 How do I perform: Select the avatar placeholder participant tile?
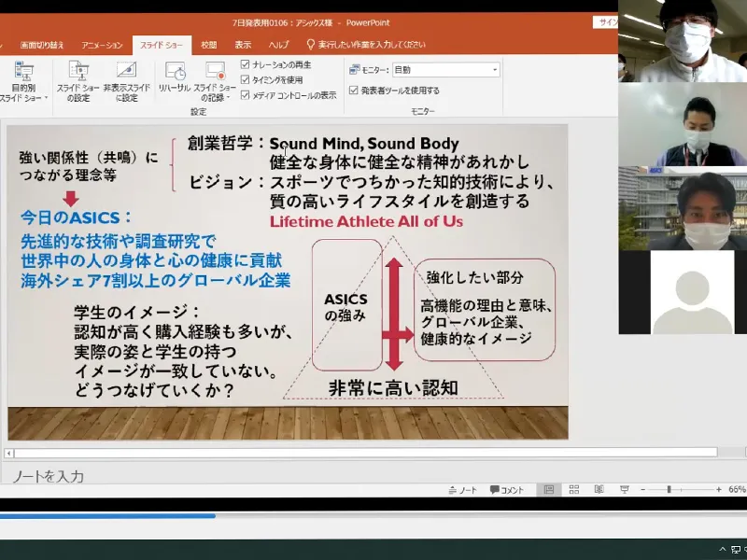click(x=683, y=292)
